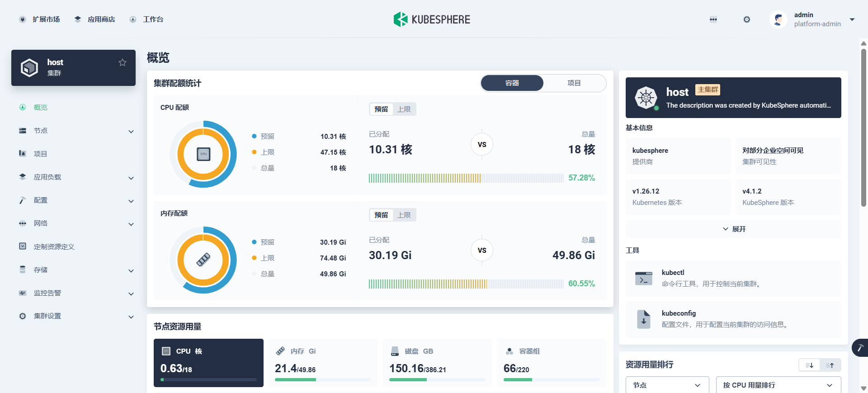Click the CPU 57.28% allocation bar
Screen dimensions: 868x393
(x=466, y=178)
